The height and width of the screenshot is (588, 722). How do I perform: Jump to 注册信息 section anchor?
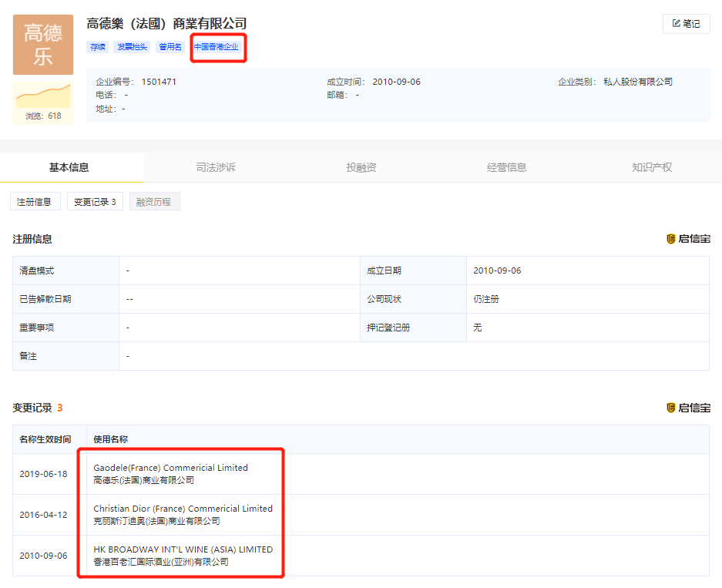click(x=35, y=202)
